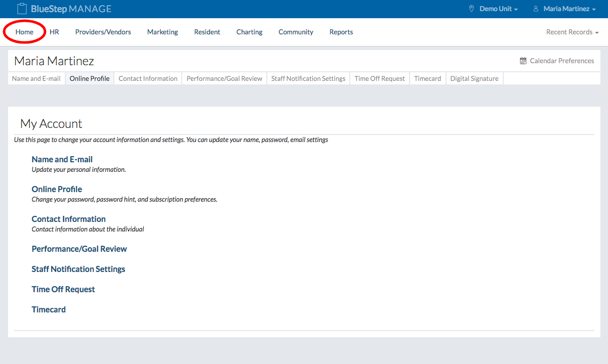The width and height of the screenshot is (608, 364).
Task: Switch to the Digital Signature tab
Action: pos(474,78)
